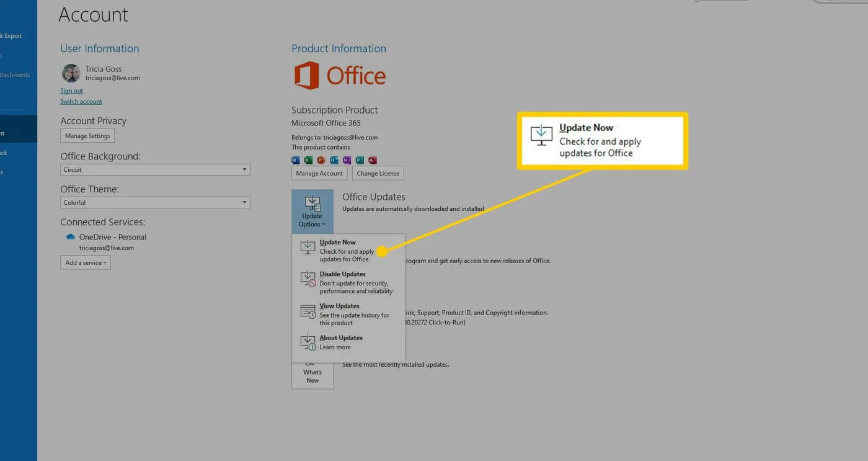Select Disable Updates from the update menu
Viewport: 868px width, 461px height.
342,274
